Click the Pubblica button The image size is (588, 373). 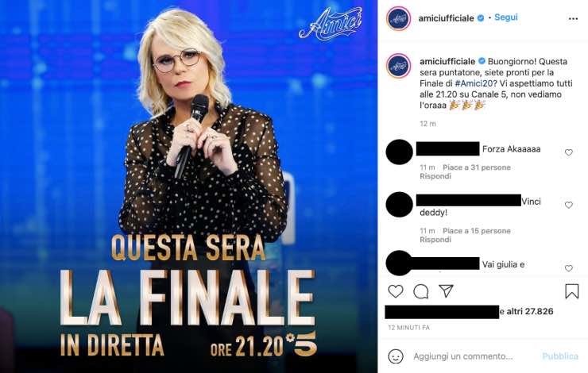point(560,356)
